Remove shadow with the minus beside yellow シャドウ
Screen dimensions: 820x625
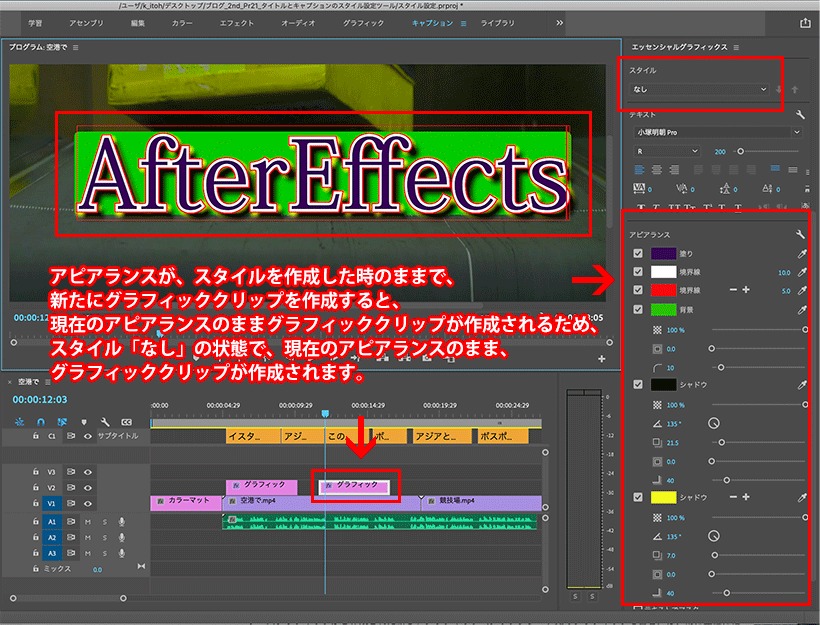[x=733, y=497]
